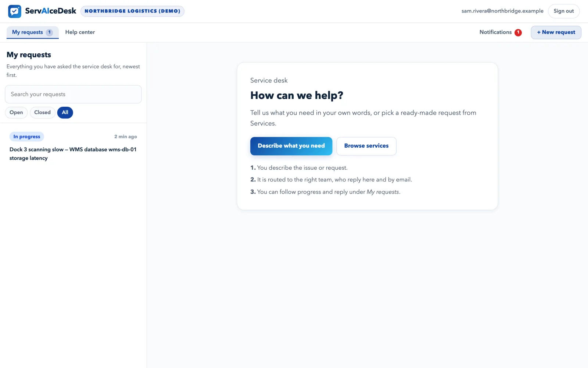
Task: Open the My requests tab
Action: [x=32, y=32]
